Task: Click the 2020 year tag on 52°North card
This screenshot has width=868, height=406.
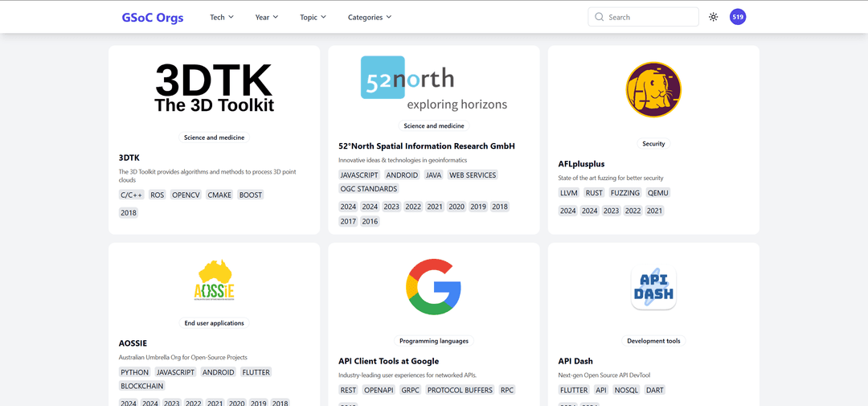Action: point(457,207)
